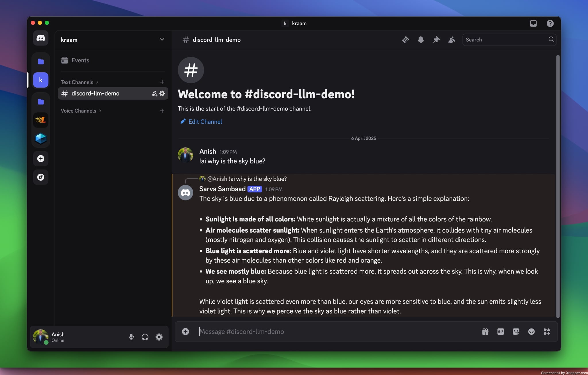
Task: Click the message input field
Action: click(x=316, y=332)
